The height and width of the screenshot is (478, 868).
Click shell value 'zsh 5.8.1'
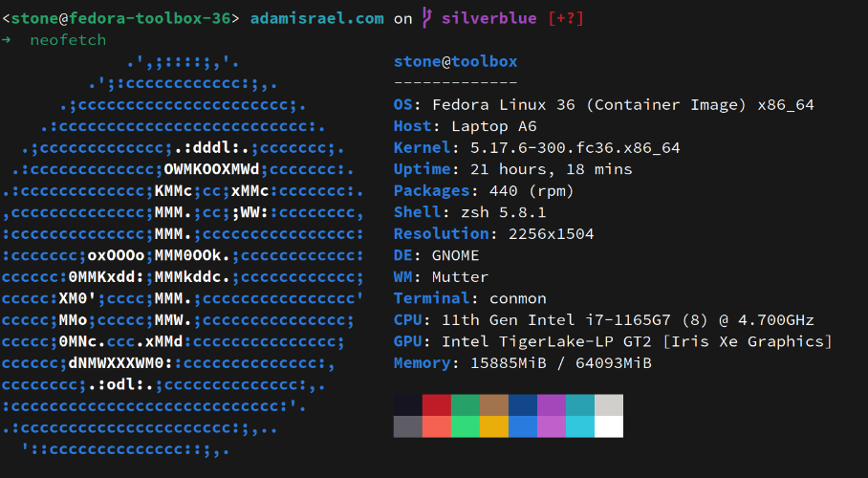[503, 212]
